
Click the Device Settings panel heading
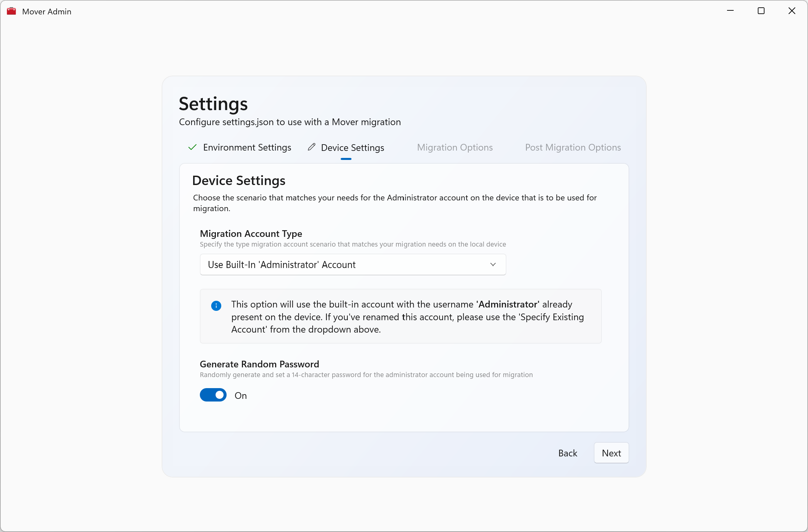(x=239, y=180)
